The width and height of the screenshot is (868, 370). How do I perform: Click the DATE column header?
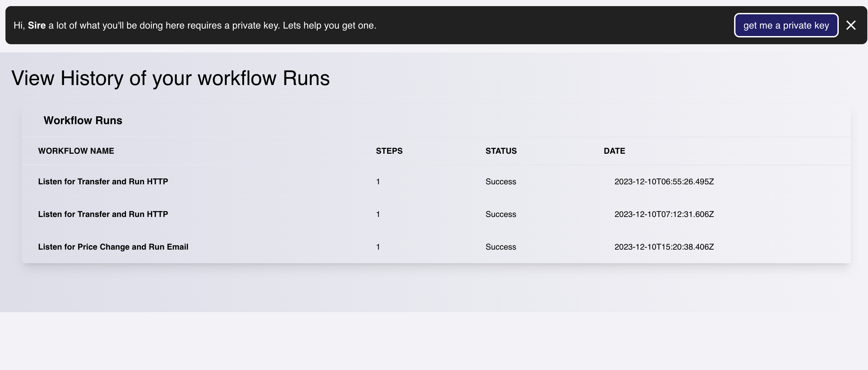tap(614, 151)
